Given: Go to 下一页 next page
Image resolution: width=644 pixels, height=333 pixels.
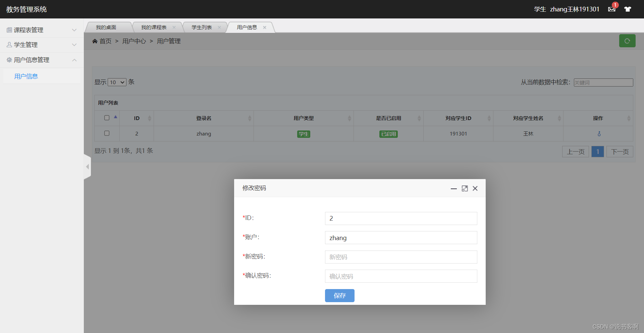Looking at the screenshot, I should point(620,152).
